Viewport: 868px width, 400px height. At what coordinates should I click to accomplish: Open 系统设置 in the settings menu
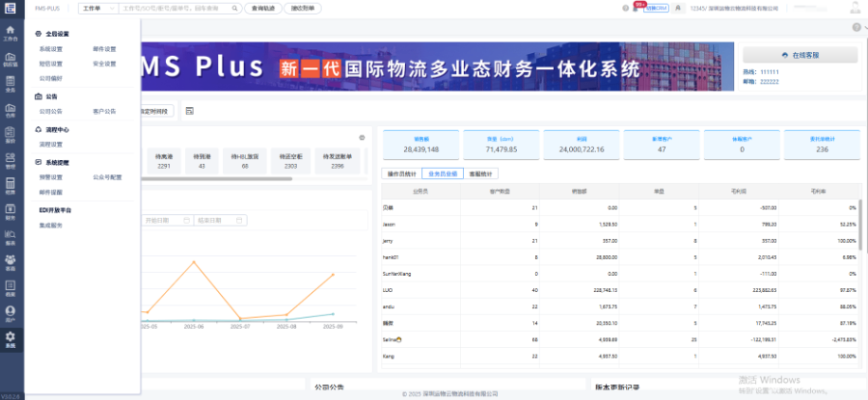click(51, 48)
